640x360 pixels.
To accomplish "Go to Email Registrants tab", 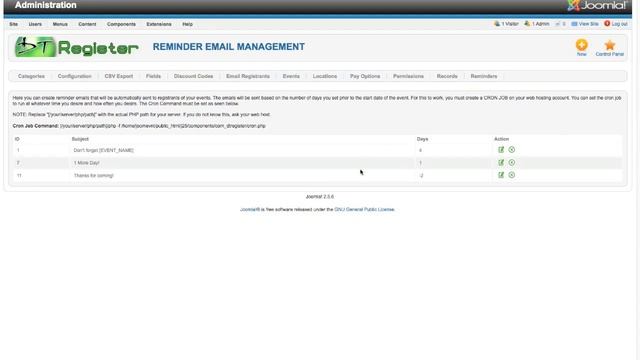I will tap(248, 76).
